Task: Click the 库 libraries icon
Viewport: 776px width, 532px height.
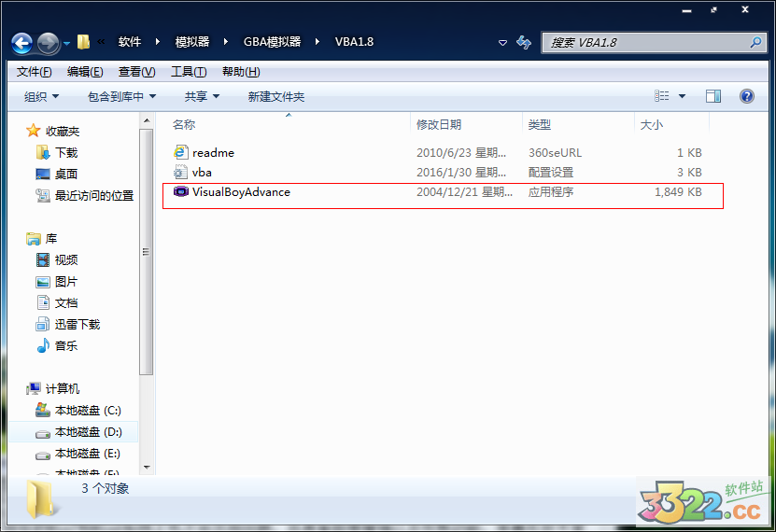Action: 34,239
